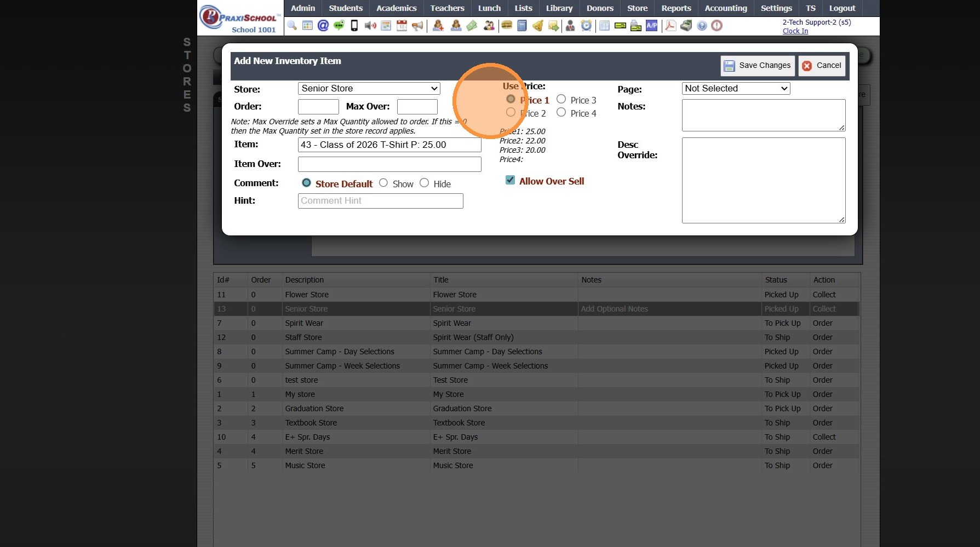Open the Admin menu

pyautogui.click(x=303, y=8)
